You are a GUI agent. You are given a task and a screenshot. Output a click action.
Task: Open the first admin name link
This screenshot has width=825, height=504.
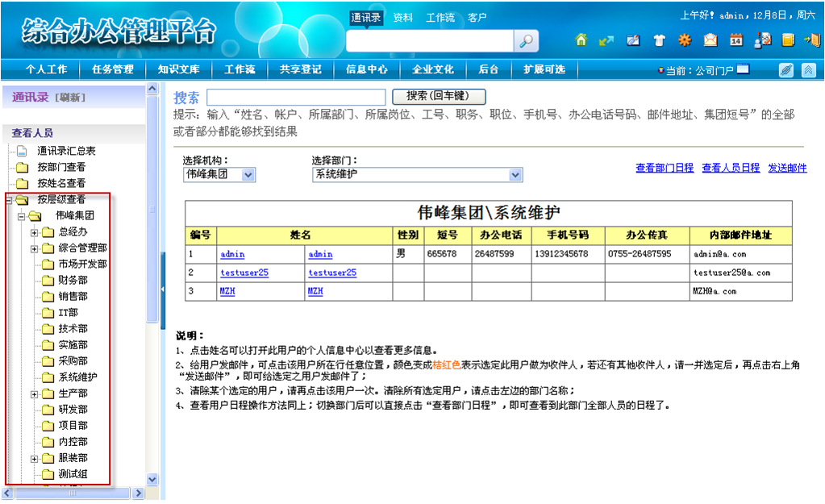232,255
